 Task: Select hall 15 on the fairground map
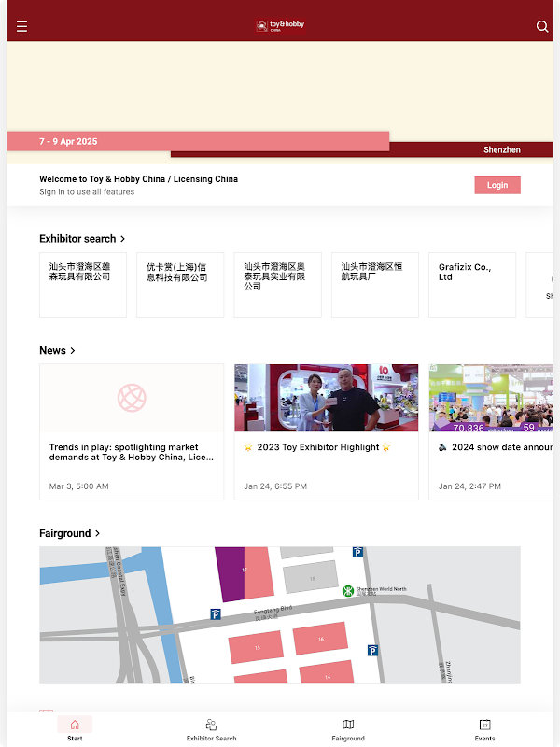(x=256, y=647)
